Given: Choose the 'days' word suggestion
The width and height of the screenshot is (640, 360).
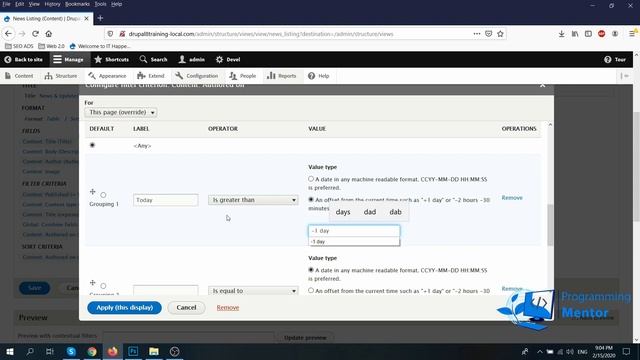Looking at the screenshot, I should 343,212.
